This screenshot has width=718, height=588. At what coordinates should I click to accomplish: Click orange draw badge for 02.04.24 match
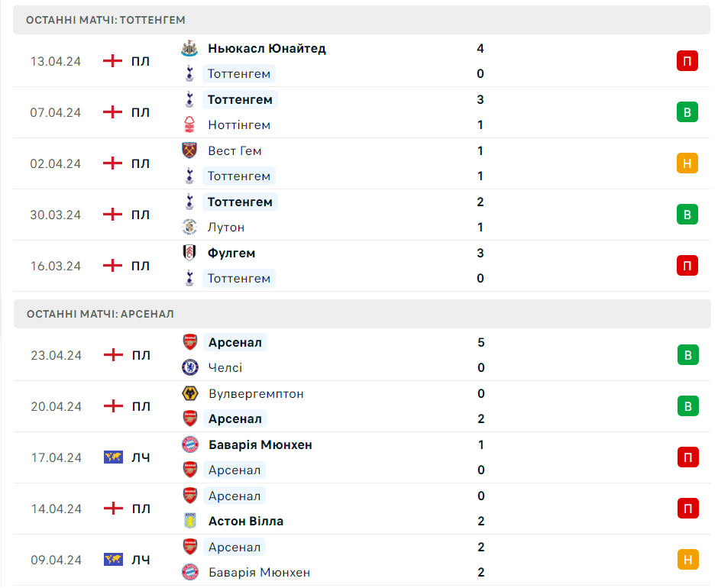point(687,163)
